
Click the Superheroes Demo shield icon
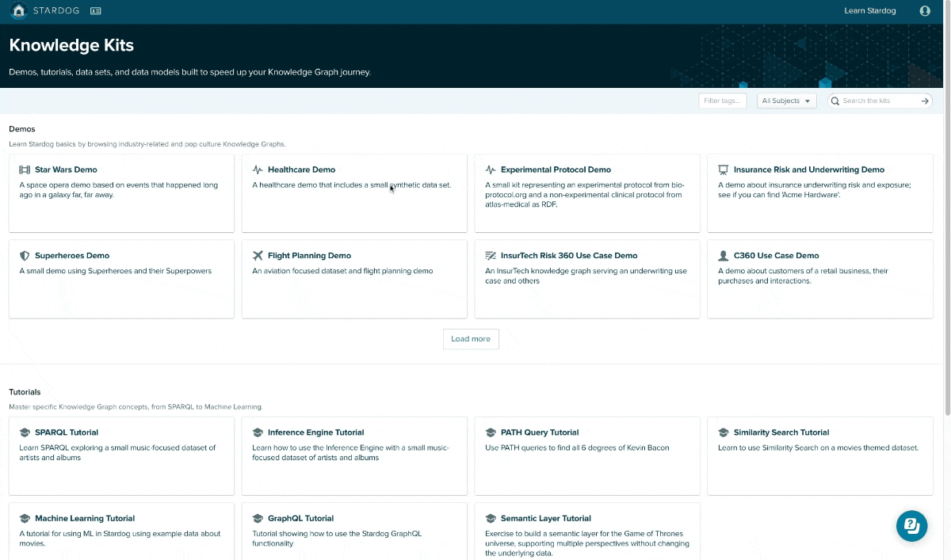25,256
